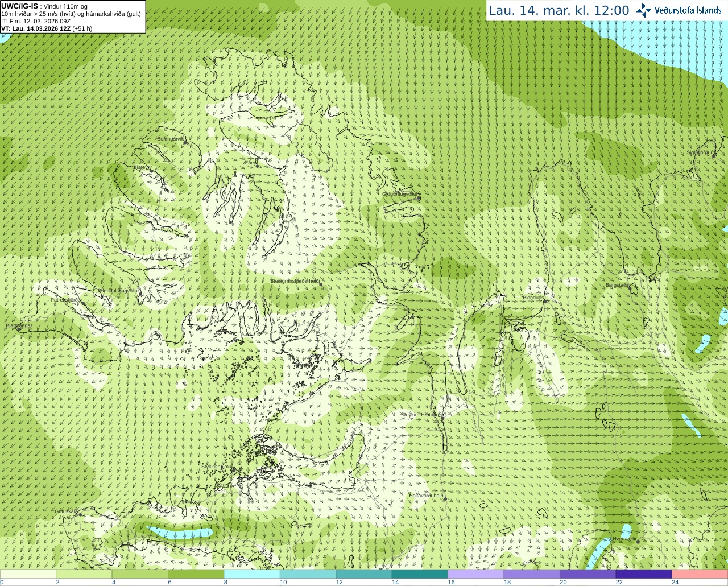Click the Blönduós station label

tap(533, 298)
